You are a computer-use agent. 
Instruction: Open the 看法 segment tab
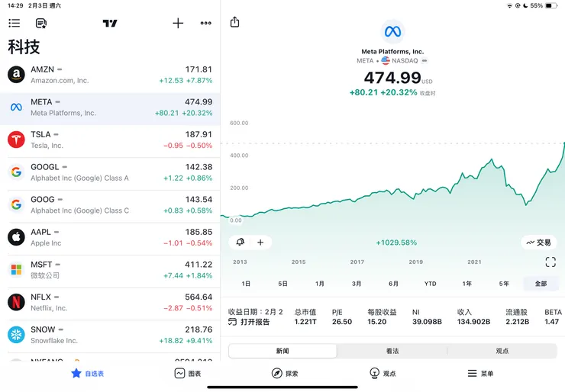pos(392,351)
